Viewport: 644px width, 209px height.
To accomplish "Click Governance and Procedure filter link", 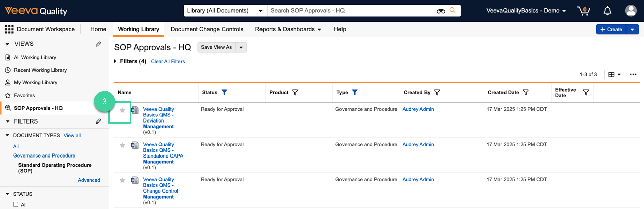I will pos(44,155).
